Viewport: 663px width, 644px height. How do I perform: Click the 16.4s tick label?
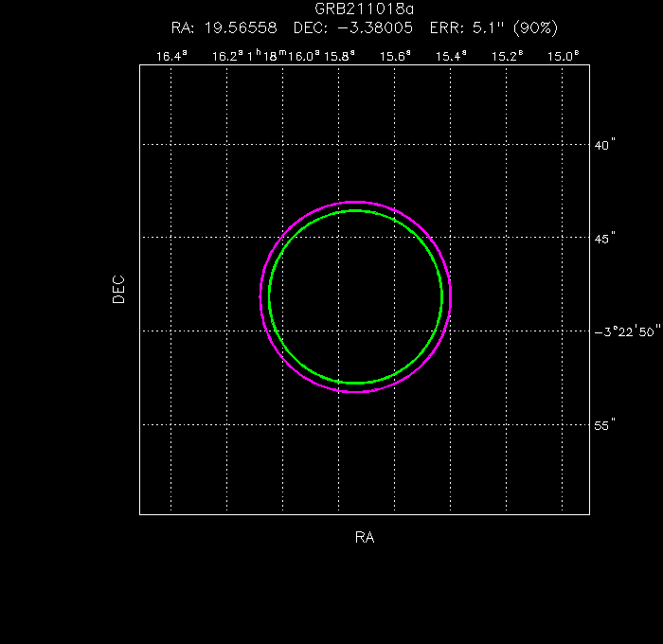click(x=170, y=57)
